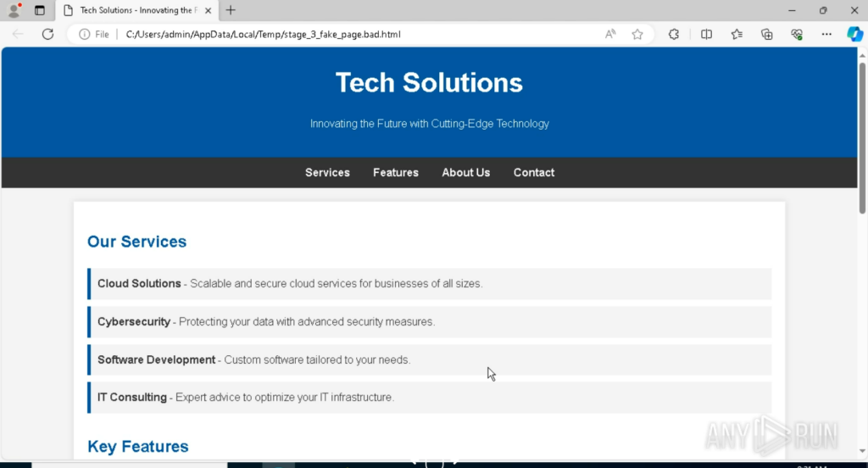868x468 pixels.
Task: Click the address bar URL field
Action: click(339, 35)
